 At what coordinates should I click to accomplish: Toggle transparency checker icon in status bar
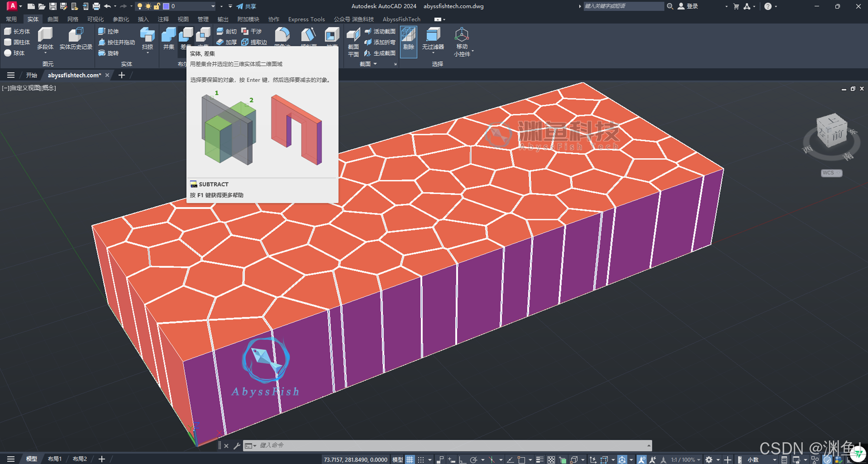coord(551,459)
